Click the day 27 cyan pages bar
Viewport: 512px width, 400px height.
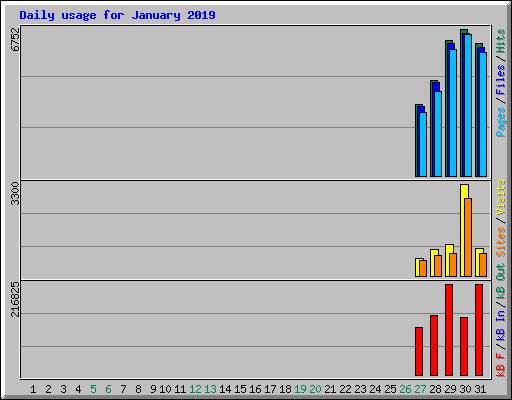(x=423, y=144)
